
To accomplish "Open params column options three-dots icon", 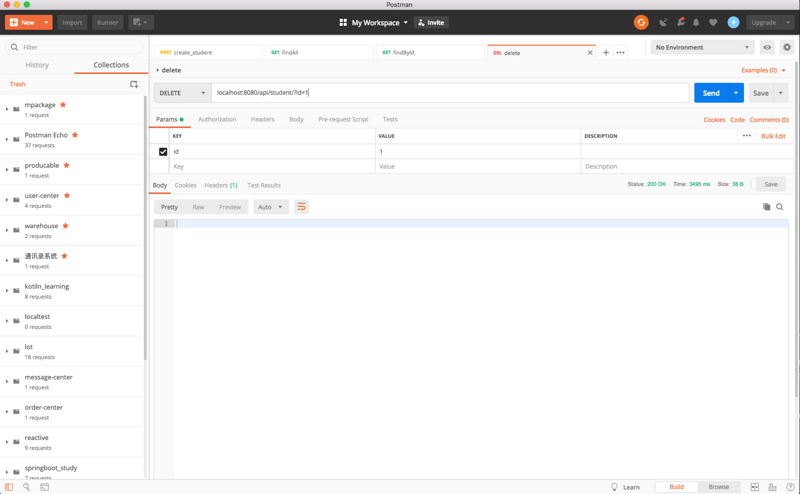I will (746, 136).
